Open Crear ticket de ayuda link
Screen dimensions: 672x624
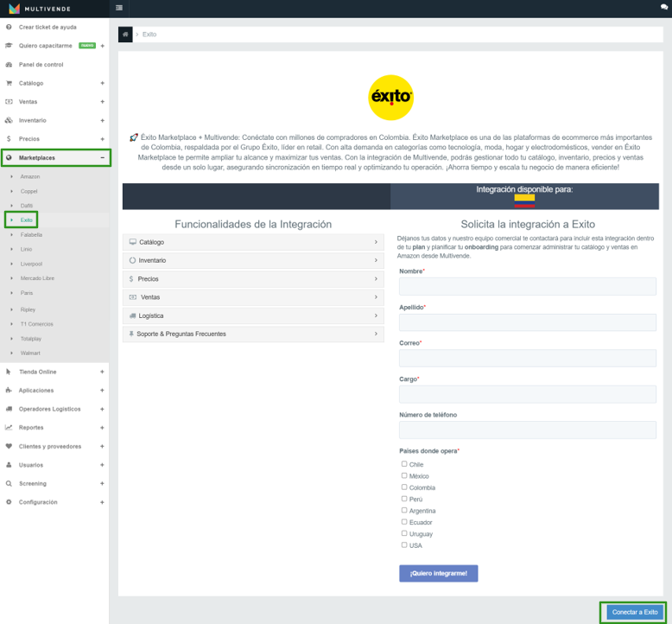48,27
